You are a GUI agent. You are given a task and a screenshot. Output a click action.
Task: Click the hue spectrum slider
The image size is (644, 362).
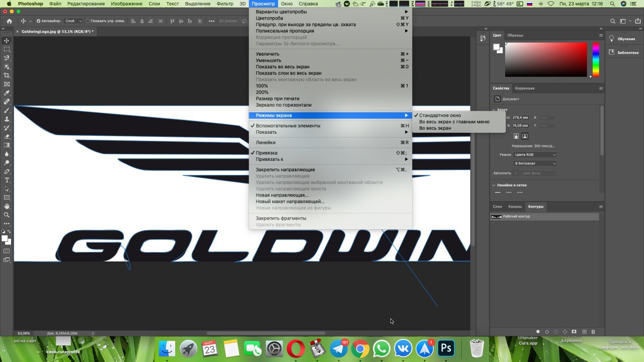tap(596, 59)
